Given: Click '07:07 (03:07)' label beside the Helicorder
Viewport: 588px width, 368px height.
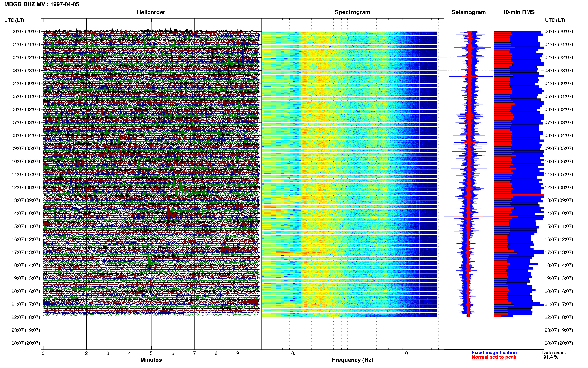Looking at the screenshot, I should coord(26,122).
